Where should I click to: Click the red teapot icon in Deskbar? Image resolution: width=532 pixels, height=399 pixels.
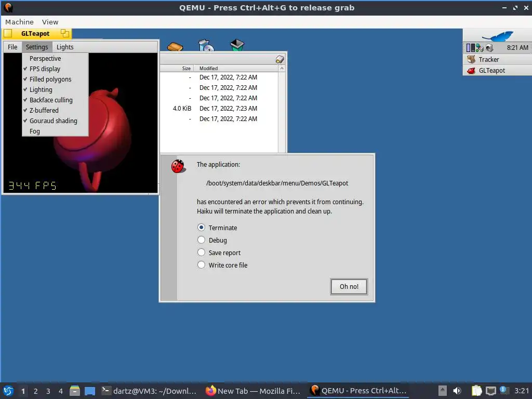coord(471,71)
